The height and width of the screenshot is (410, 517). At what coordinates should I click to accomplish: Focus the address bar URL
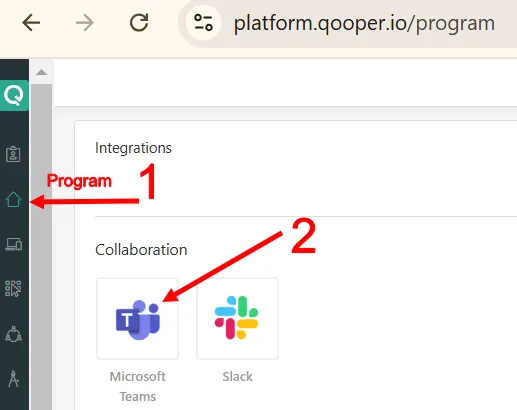(364, 24)
